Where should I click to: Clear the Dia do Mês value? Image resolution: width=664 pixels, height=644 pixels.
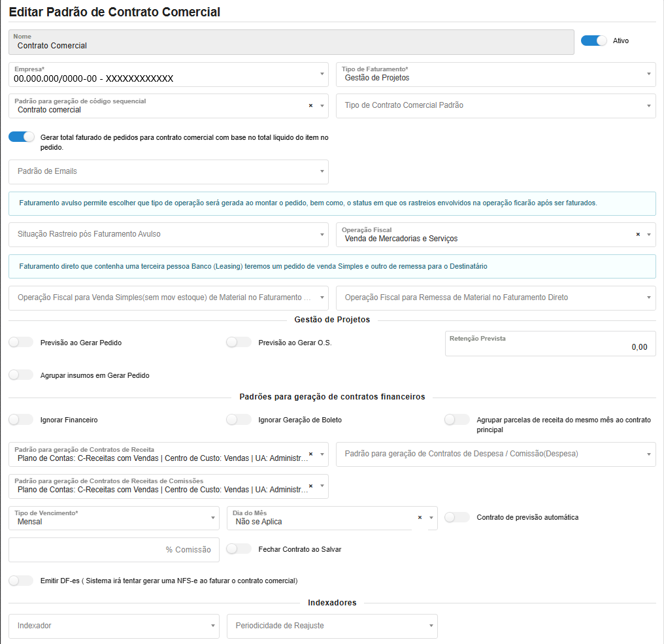(x=420, y=517)
